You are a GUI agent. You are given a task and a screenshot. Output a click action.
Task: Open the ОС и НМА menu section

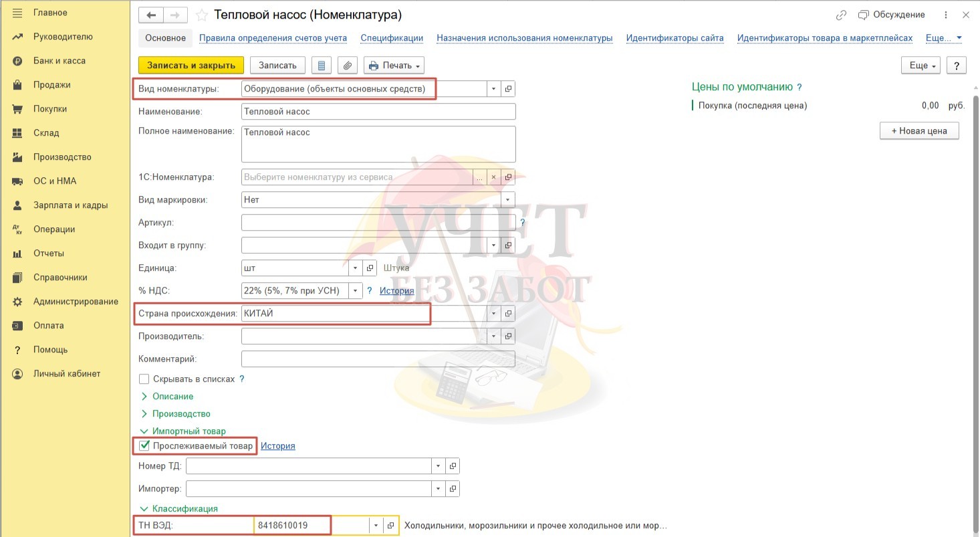(55, 181)
